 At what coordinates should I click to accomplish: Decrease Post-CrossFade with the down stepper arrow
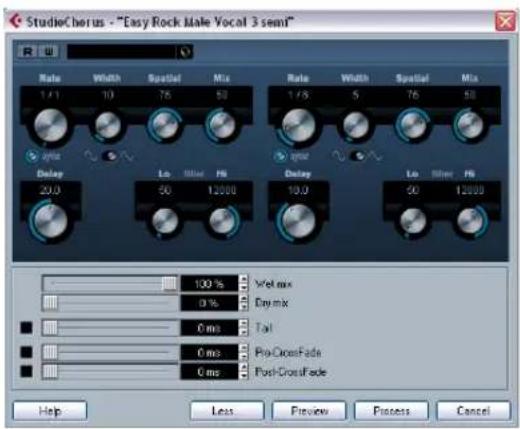click(x=244, y=376)
